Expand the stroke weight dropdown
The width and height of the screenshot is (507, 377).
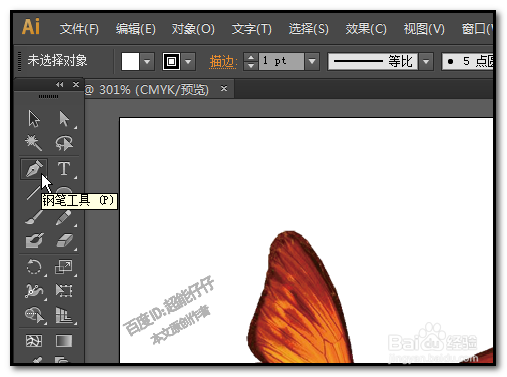(x=312, y=61)
